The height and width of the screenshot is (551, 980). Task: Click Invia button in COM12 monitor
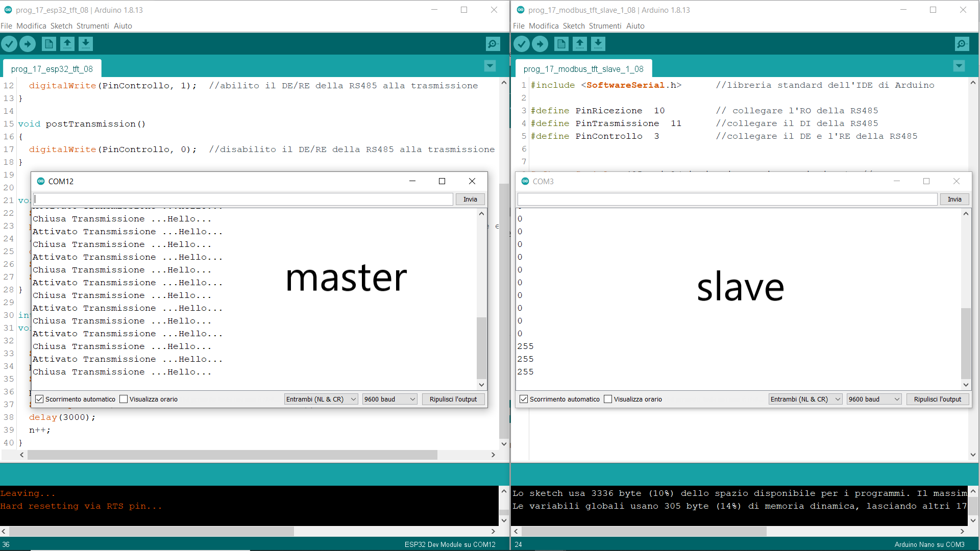coord(470,199)
